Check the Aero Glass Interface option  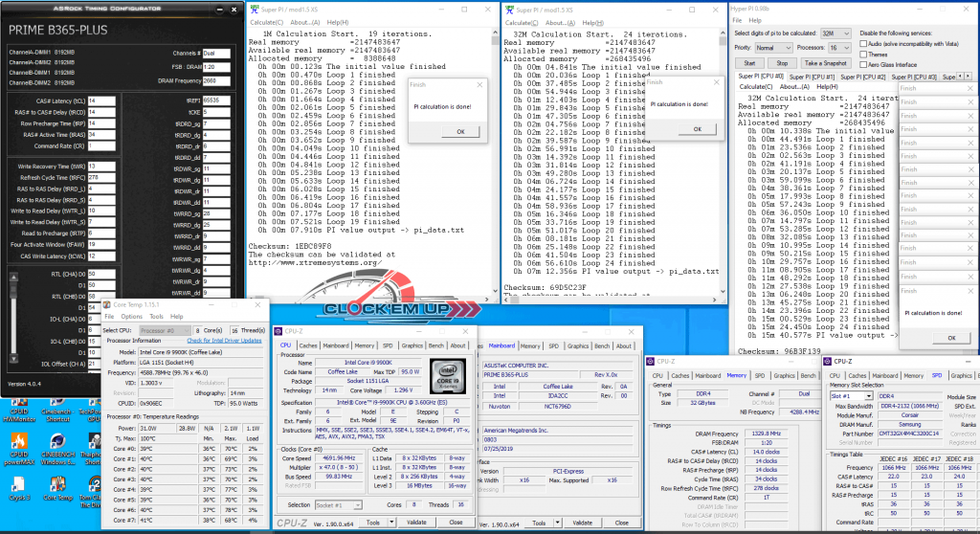863,65
